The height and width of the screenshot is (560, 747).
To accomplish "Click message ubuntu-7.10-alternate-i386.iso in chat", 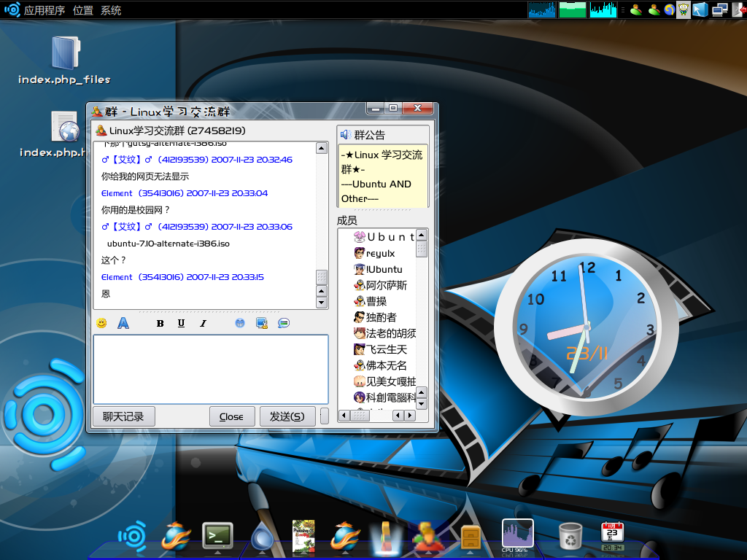I will (169, 244).
